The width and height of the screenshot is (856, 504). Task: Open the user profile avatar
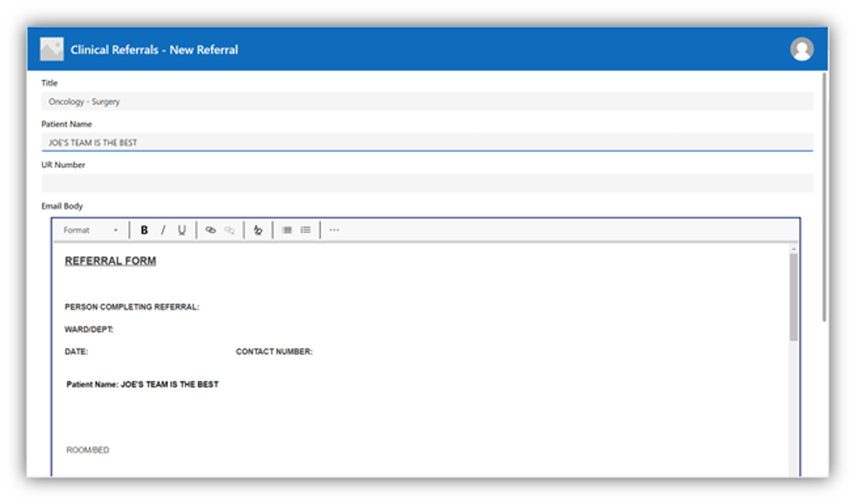point(802,49)
